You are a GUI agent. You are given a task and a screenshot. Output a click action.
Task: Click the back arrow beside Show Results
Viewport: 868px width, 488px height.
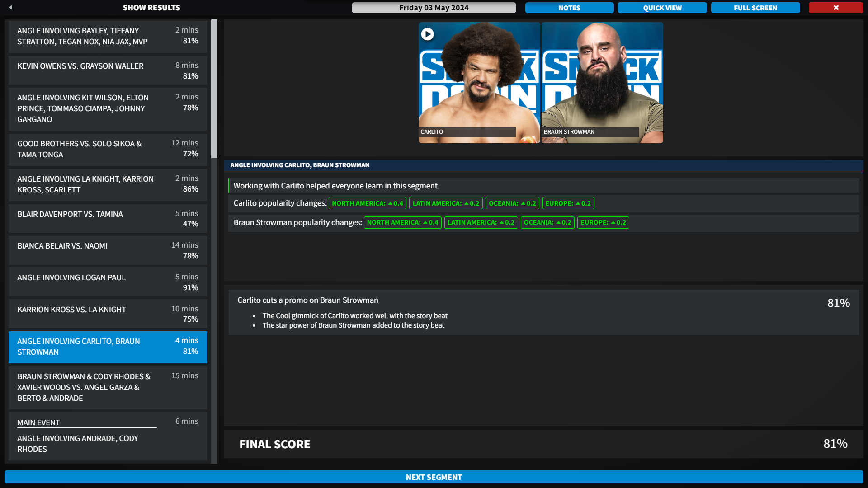10,8
